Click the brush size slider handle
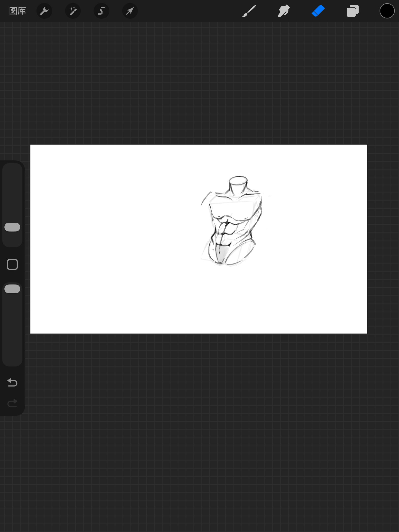399x532 pixels. tap(12, 227)
